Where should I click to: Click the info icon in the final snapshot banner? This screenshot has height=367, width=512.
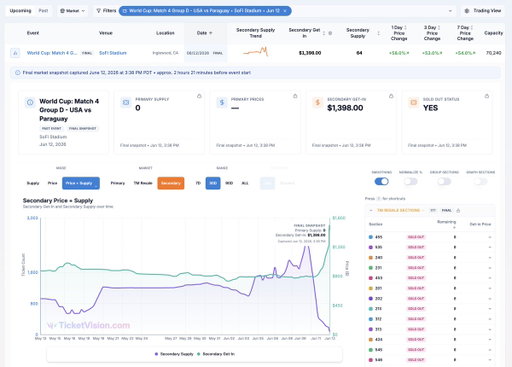pos(18,73)
